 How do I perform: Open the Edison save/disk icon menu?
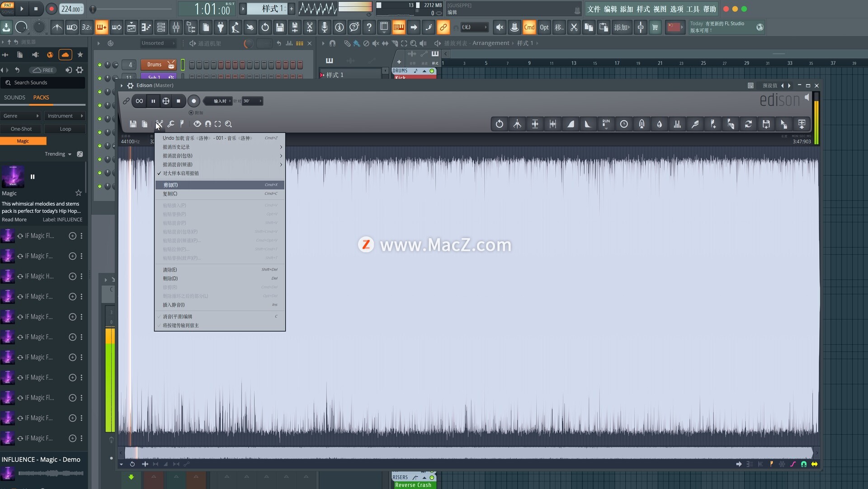(133, 124)
